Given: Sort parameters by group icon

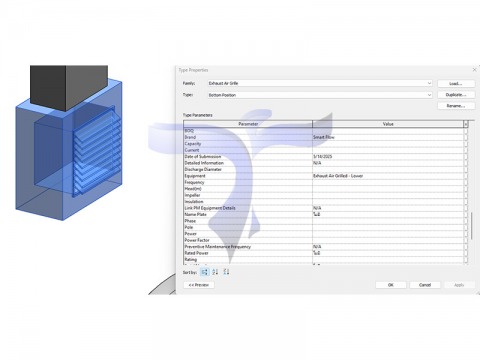Looking at the screenshot, I should 205,272.
